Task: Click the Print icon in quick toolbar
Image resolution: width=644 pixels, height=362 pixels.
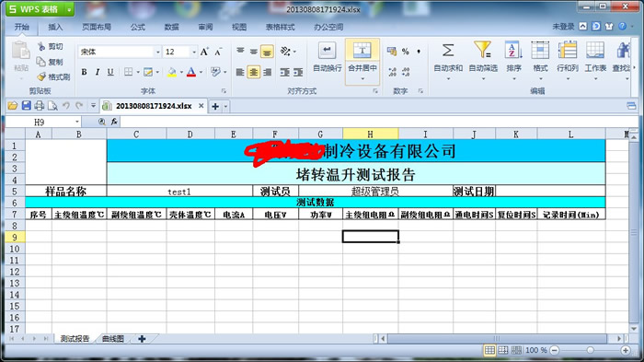Action: point(39,106)
